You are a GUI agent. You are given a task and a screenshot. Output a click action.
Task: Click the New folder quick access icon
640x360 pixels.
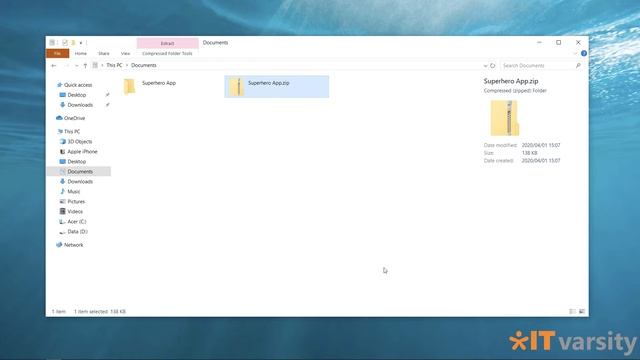point(73,42)
